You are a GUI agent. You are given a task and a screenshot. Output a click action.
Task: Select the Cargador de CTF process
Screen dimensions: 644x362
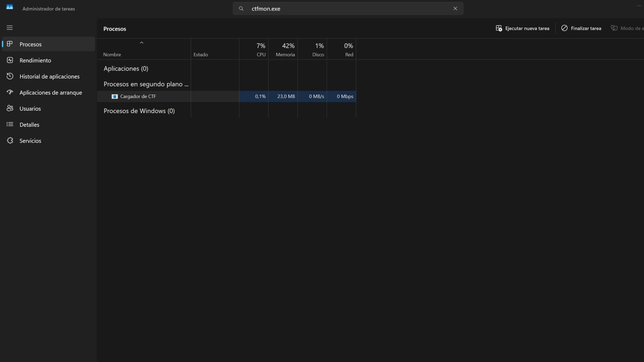227,96
